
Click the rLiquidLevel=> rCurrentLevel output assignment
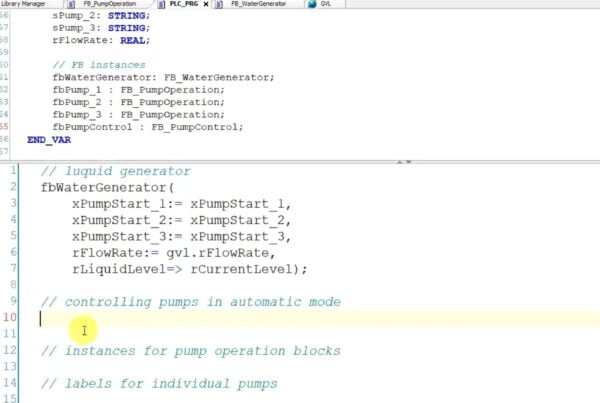(x=189, y=268)
